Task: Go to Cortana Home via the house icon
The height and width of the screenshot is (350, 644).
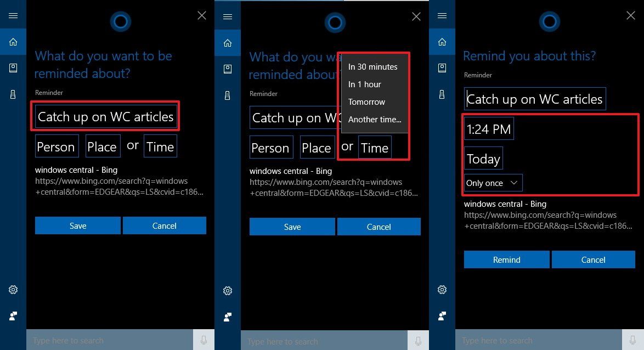Action: (13, 42)
